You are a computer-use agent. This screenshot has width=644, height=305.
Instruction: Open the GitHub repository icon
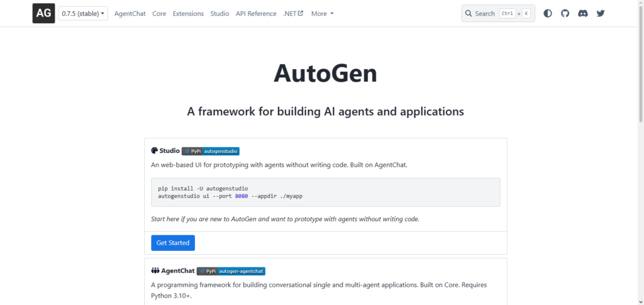click(565, 14)
